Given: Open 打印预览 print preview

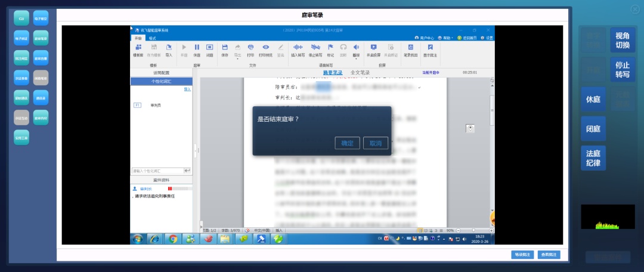Looking at the screenshot, I should pos(266,47).
